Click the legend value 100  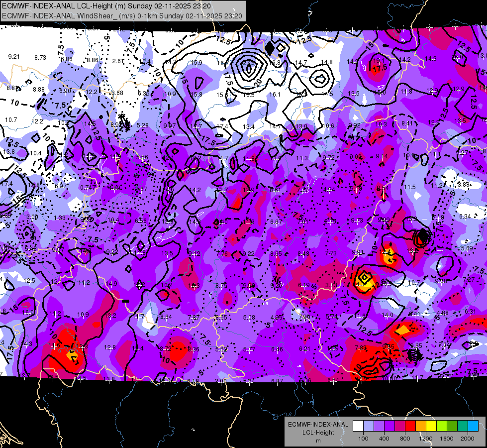coord(363,439)
